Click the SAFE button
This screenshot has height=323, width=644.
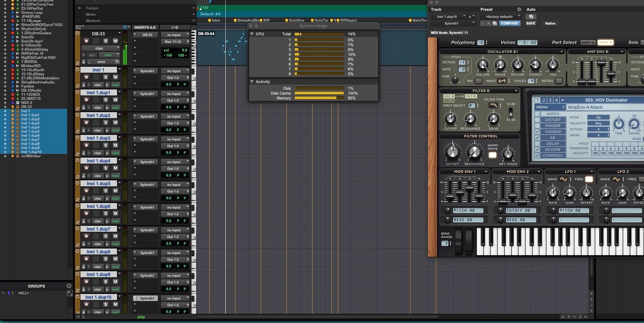point(530,23)
